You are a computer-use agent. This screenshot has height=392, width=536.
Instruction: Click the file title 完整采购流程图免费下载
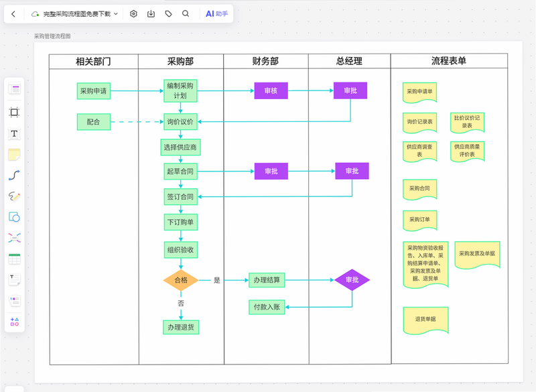tap(77, 14)
